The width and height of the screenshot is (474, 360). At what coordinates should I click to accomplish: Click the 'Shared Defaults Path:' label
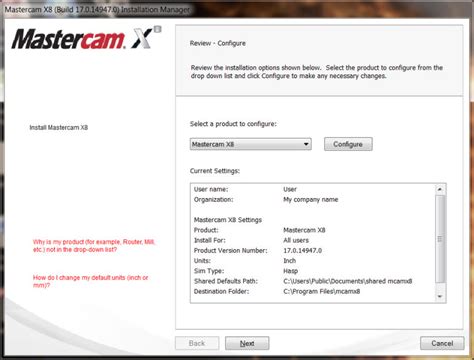click(x=226, y=281)
